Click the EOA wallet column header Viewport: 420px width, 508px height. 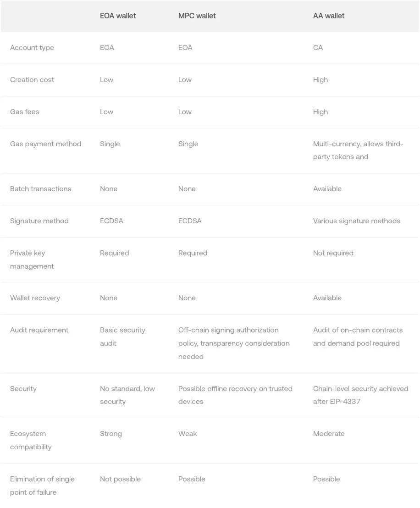118,16
